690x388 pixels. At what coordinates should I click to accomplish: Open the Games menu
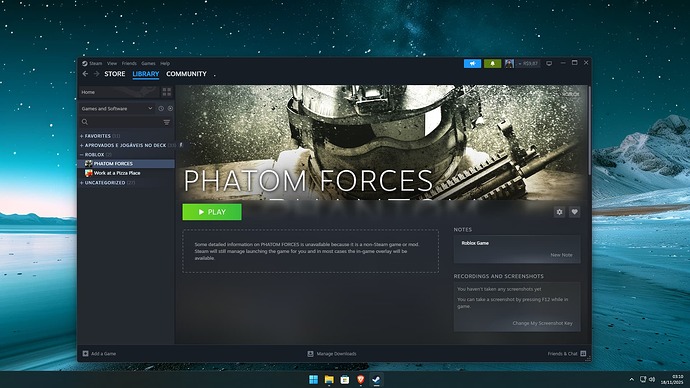click(148, 63)
